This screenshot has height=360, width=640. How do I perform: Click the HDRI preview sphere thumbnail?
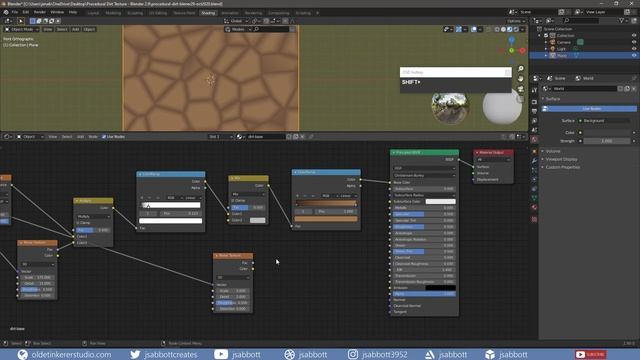pos(450,107)
